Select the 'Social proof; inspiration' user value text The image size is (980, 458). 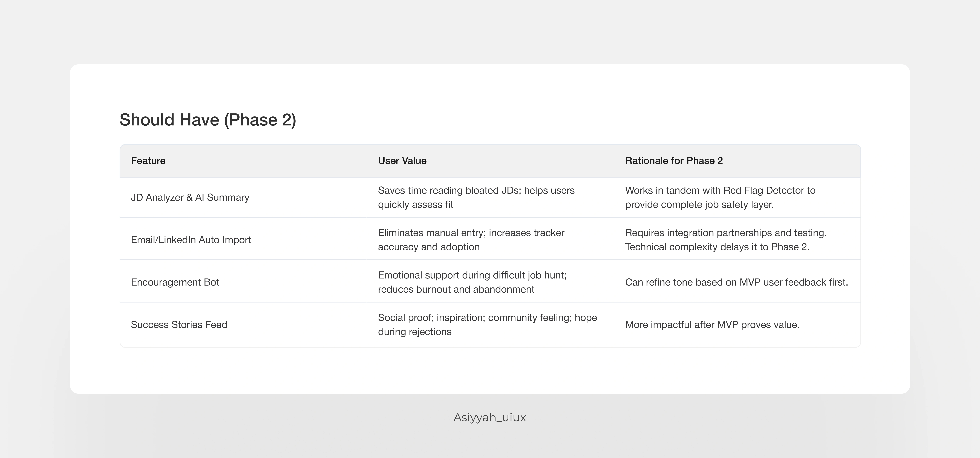(x=431, y=318)
